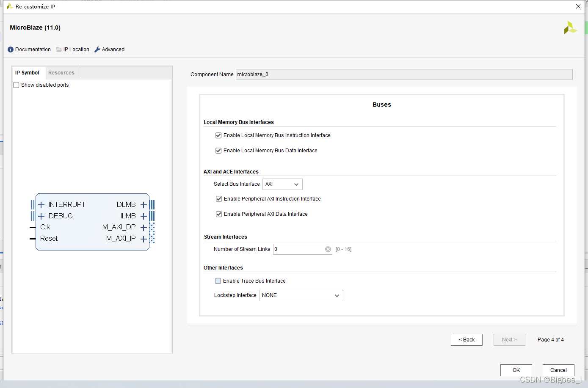This screenshot has width=588, height=388.
Task: Expand the ILMB port plus icon
Action: tap(144, 216)
